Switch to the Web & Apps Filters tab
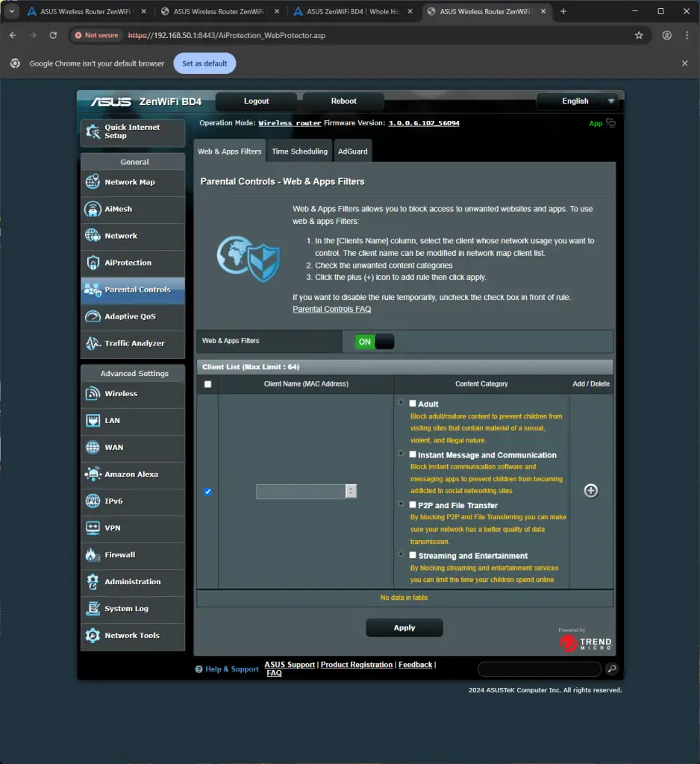The image size is (700, 764). point(230,151)
